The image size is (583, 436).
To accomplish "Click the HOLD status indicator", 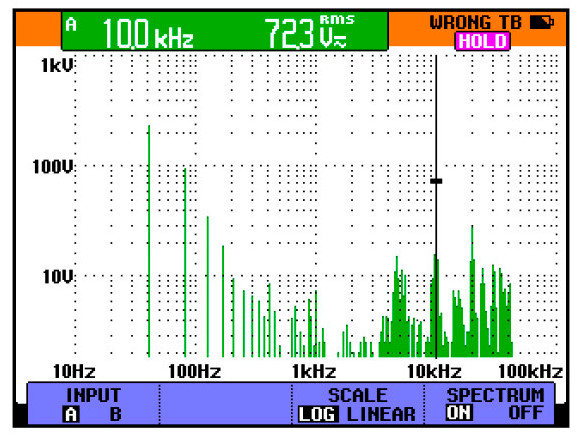I will 483,41.
